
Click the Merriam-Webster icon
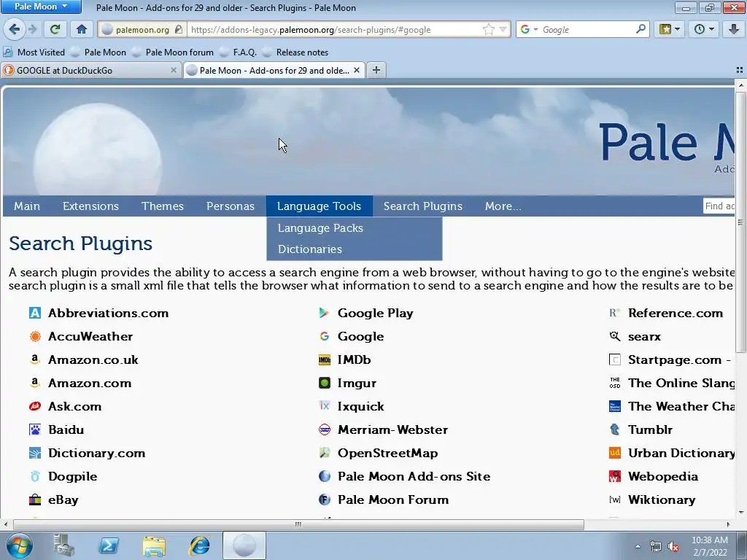325,429
